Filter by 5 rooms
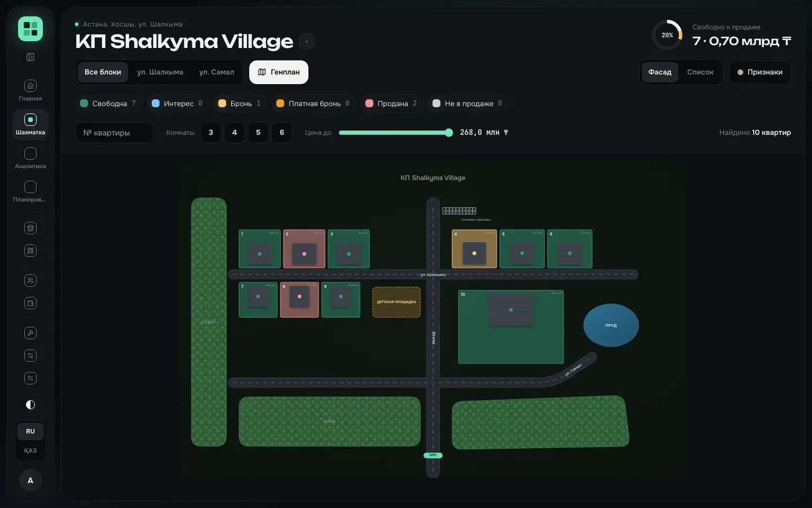This screenshot has height=508, width=812. click(258, 133)
